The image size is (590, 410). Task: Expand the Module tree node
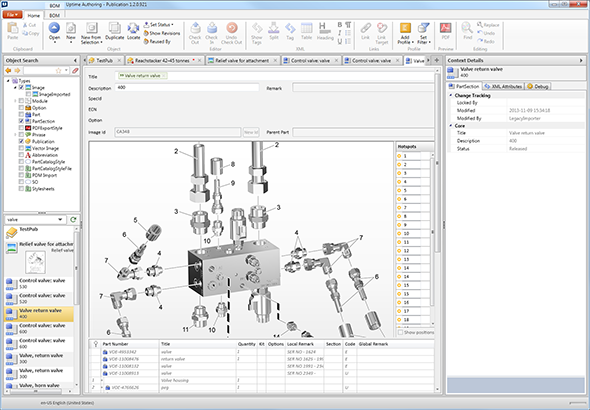coord(15,101)
